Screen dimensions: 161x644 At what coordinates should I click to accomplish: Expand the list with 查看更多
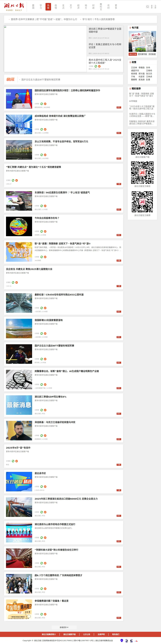click(x=64, y=627)
